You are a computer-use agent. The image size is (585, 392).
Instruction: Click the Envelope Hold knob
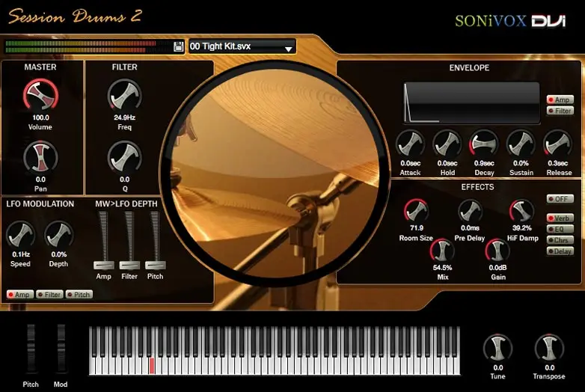coord(447,144)
